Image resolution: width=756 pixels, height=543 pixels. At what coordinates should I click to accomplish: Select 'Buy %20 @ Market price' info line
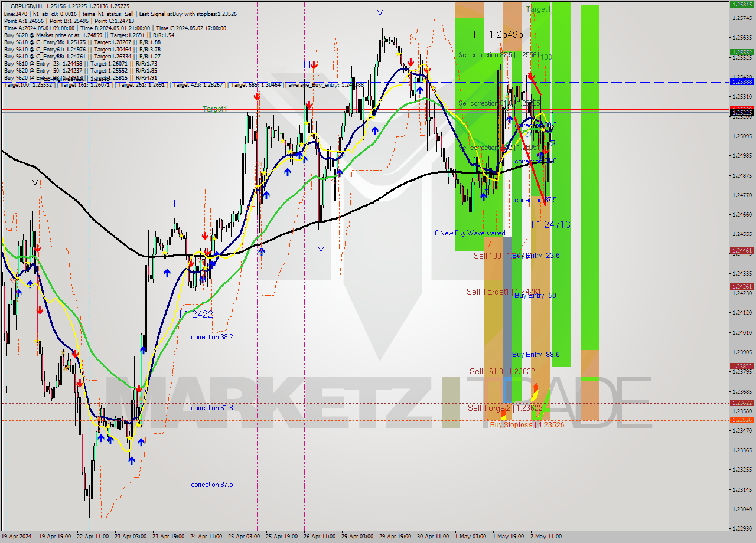click(89, 35)
